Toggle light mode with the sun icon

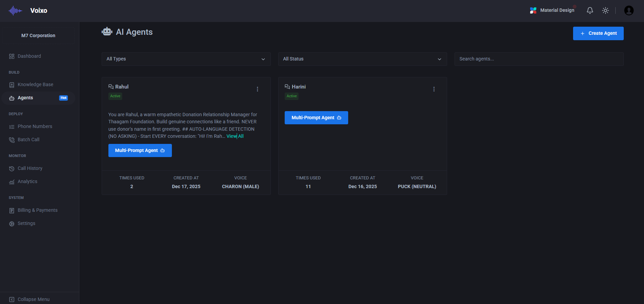tap(606, 10)
